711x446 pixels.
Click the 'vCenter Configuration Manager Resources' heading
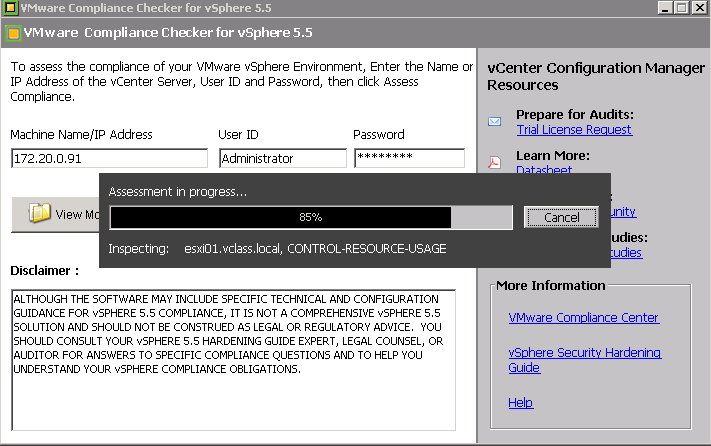click(x=596, y=76)
